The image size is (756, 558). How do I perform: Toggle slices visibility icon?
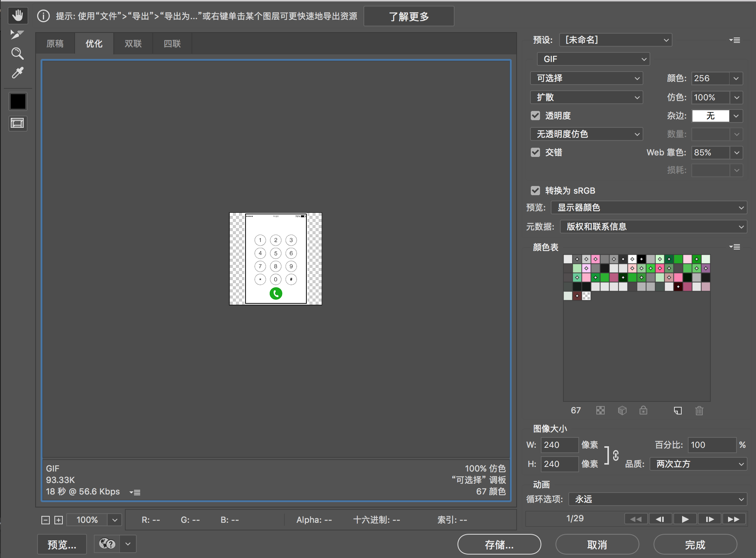coord(18,123)
